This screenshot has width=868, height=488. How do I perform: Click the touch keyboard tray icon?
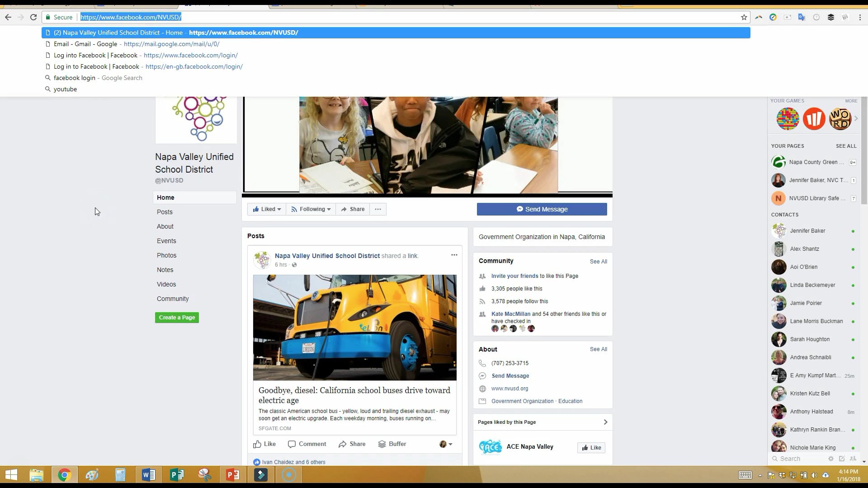745,475
